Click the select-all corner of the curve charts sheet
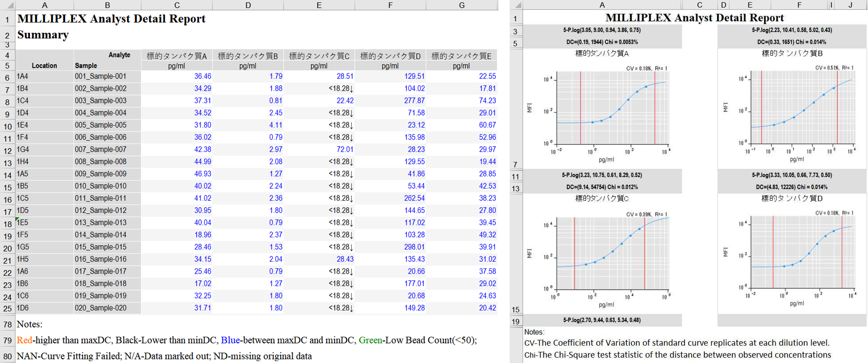 tap(516, 5)
